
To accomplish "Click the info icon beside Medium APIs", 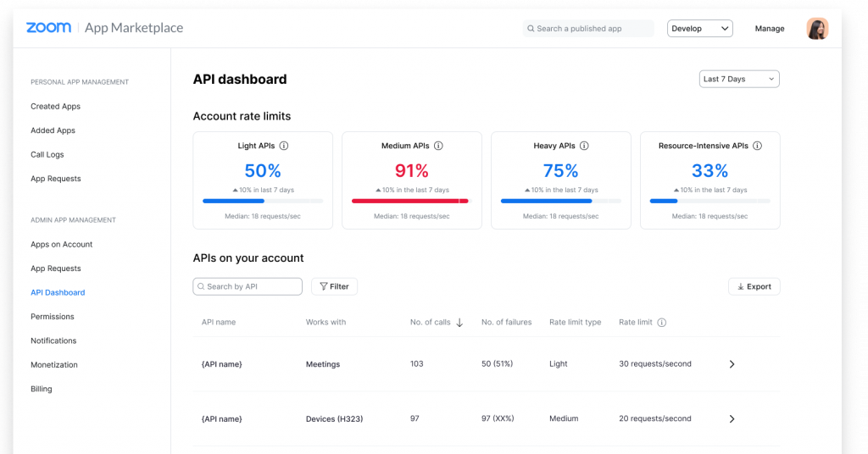I will (438, 147).
